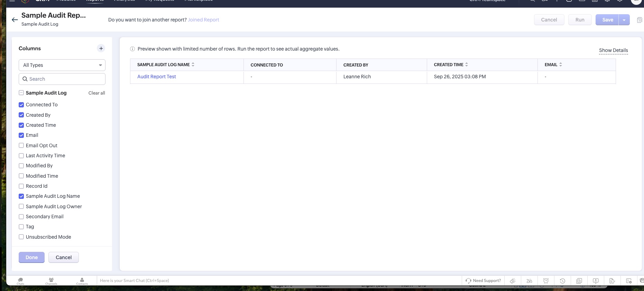Check the Email Opt Out column
The image size is (644, 291).
click(x=21, y=145)
